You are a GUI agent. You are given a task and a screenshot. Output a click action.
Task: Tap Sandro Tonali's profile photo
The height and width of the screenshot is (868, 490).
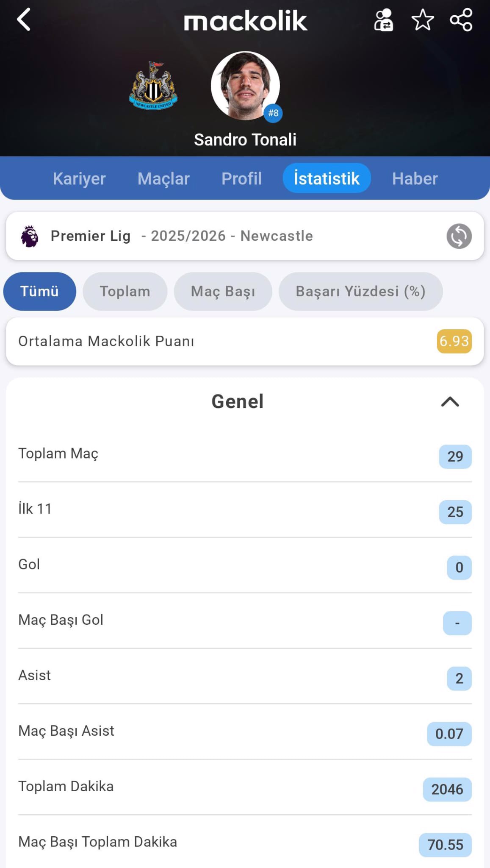tap(245, 86)
